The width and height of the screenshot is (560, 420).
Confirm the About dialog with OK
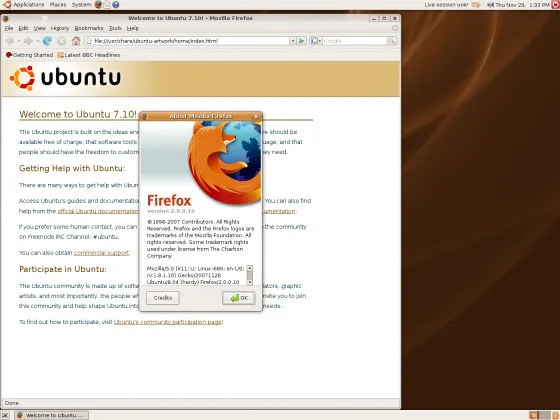[239, 298]
